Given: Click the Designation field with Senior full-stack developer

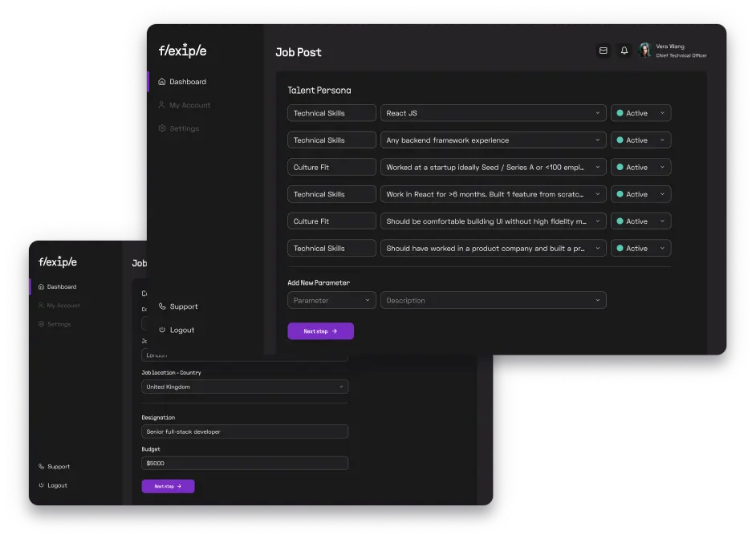Looking at the screenshot, I should (245, 432).
